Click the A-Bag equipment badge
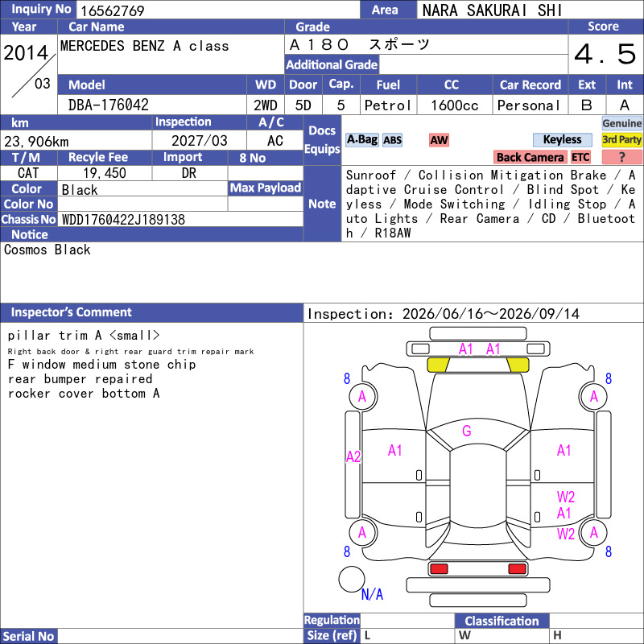 [x=361, y=139]
